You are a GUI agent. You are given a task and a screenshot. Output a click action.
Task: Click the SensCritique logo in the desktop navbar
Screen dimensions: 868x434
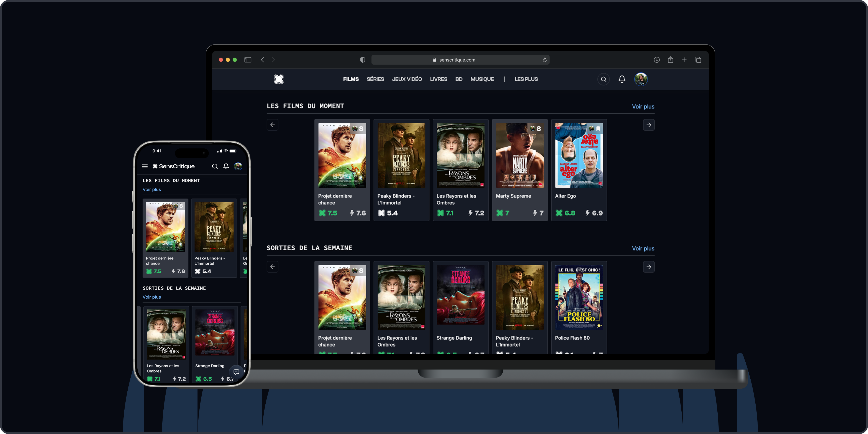tap(279, 79)
